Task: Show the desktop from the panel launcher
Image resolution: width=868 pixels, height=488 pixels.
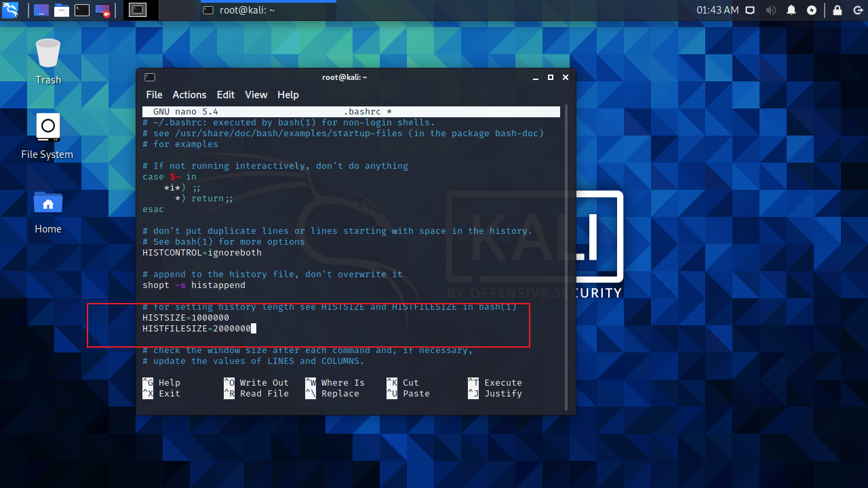Action: pyautogui.click(x=41, y=10)
